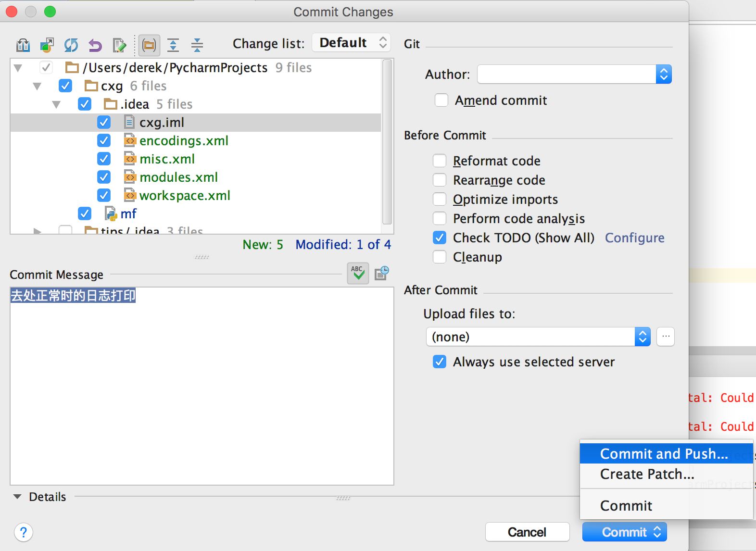The width and height of the screenshot is (756, 551).
Task: Toggle the Group by Directory icon
Action: pyautogui.click(x=149, y=45)
